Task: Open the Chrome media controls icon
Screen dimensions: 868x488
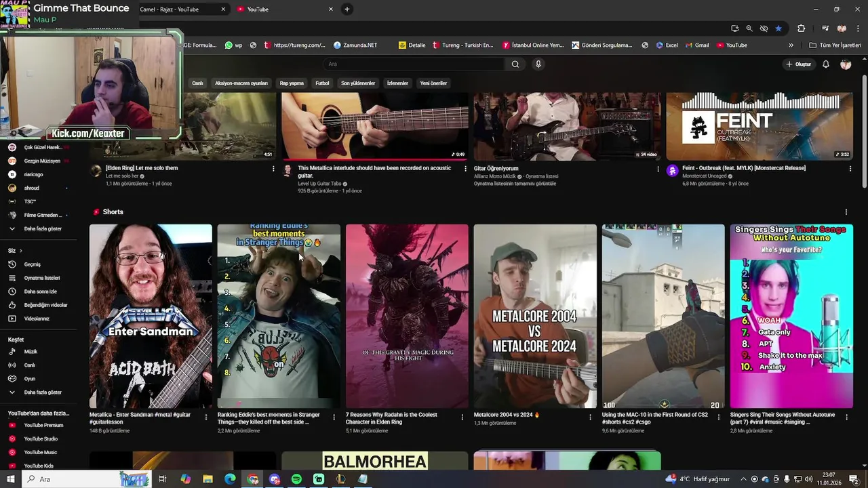Action: coord(825,28)
